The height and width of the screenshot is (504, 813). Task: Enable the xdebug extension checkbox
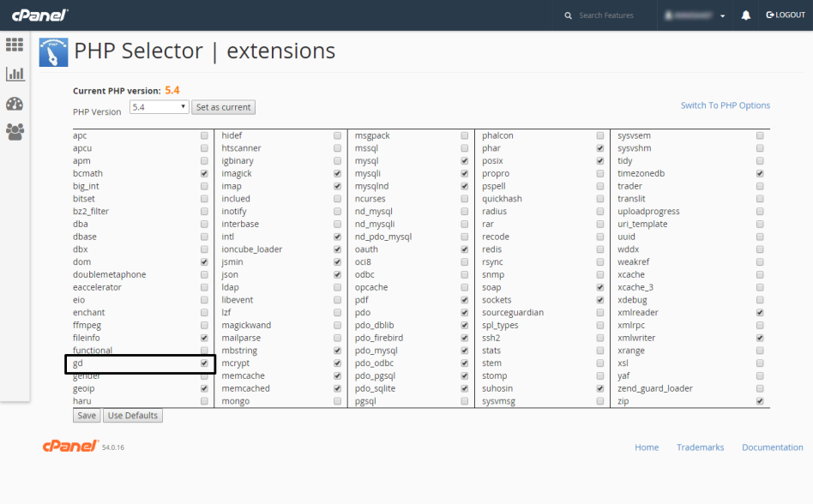(760, 300)
